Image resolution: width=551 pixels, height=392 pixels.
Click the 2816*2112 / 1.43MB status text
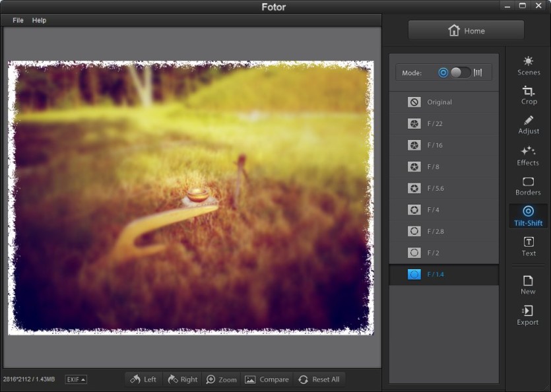pos(29,379)
